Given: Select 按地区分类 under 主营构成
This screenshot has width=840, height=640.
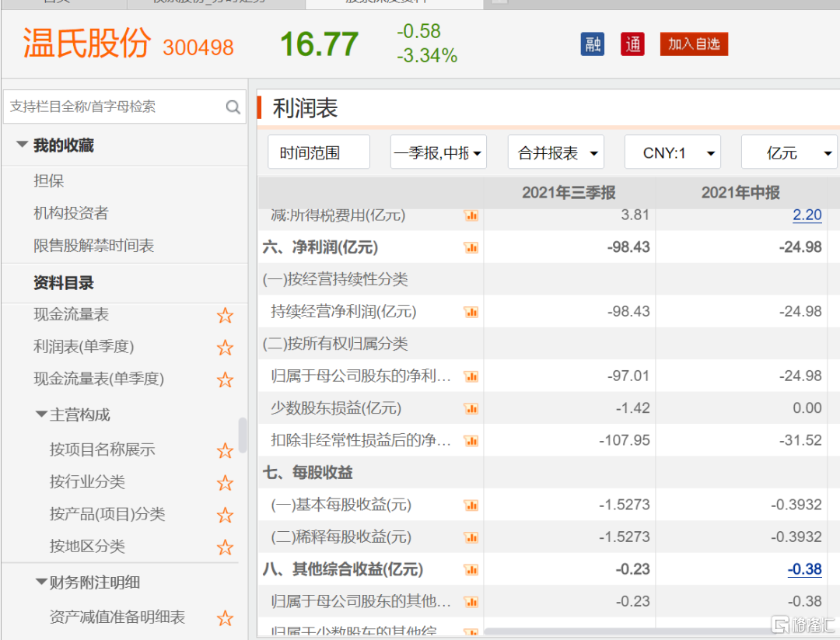Looking at the screenshot, I should (x=87, y=546).
